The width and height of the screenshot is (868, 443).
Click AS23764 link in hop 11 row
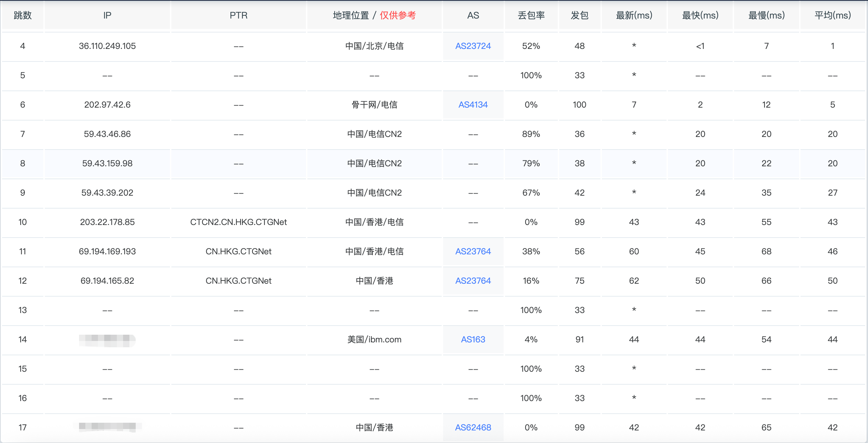[x=473, y=252]
